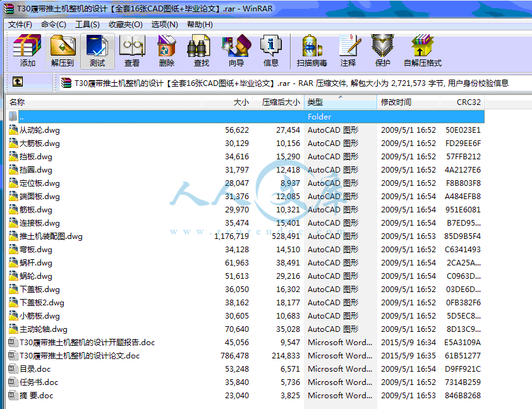The image size is (532, 409).
Task: Click the 解压到 (Extract To) toolbar icon
Action: 63,51
